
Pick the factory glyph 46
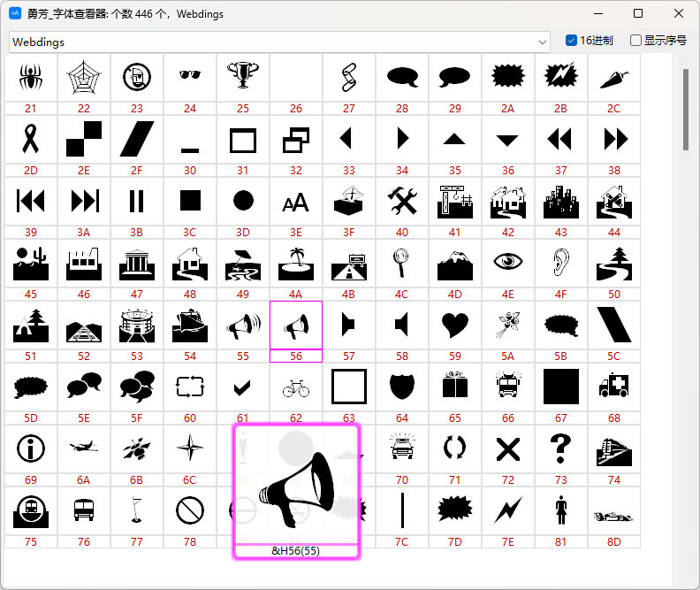[84, 264]
